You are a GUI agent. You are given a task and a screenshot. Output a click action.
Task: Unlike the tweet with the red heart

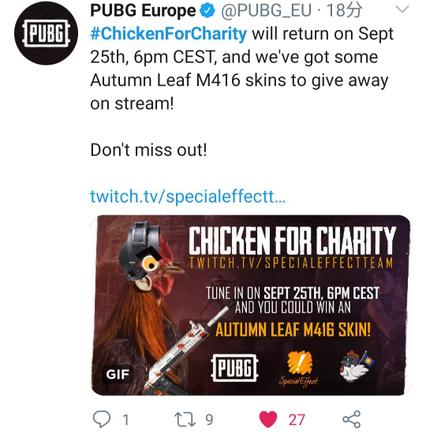click(268, 419)
